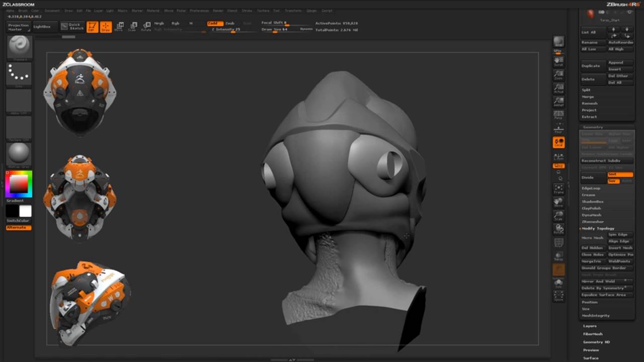Click the Frame icon on right shelf
The width and height of the screenshot is (644, 362).
click(558, 189)
